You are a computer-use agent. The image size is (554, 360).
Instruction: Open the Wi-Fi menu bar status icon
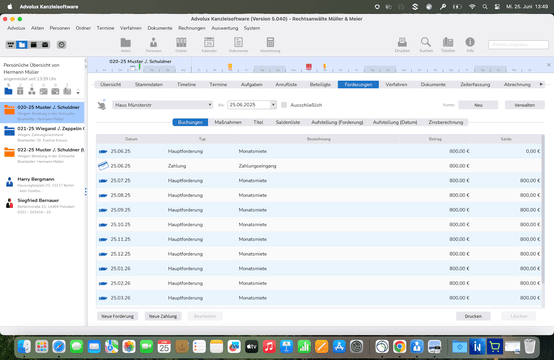(x=472, y=7)
